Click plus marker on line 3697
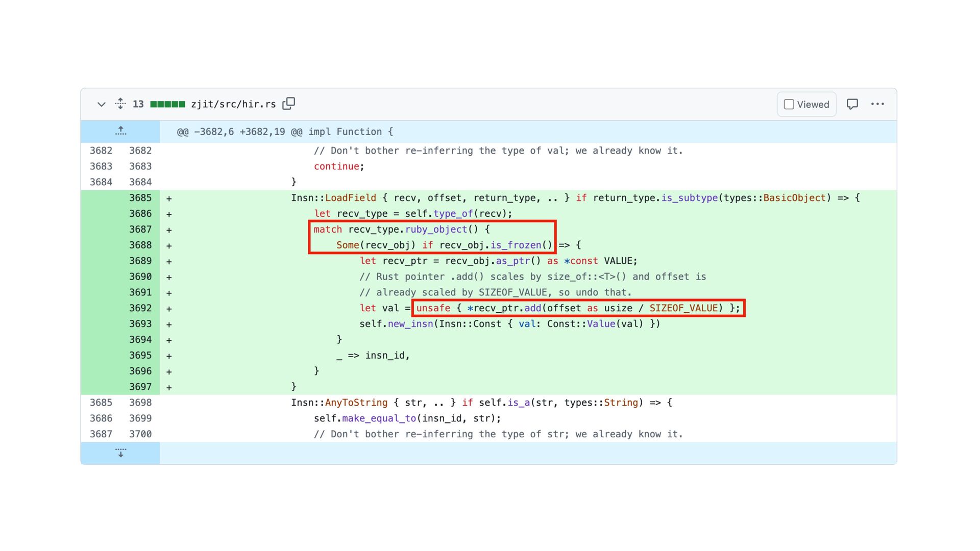 tap(169, 388)
